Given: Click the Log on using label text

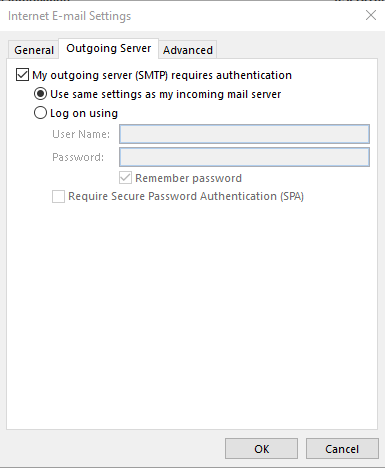Looking at the screenshot, I should (84, 113).
